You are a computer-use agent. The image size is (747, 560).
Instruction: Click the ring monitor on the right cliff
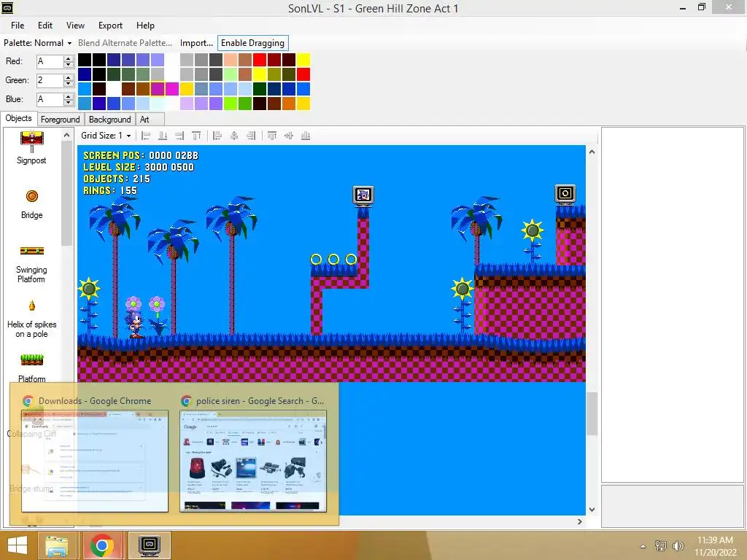pos(565,194)
